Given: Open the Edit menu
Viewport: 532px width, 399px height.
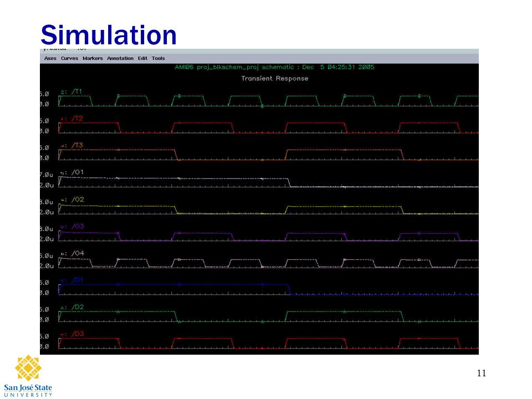Looking at the screenshot, I should pyautogui.click(x=142, y=58).
